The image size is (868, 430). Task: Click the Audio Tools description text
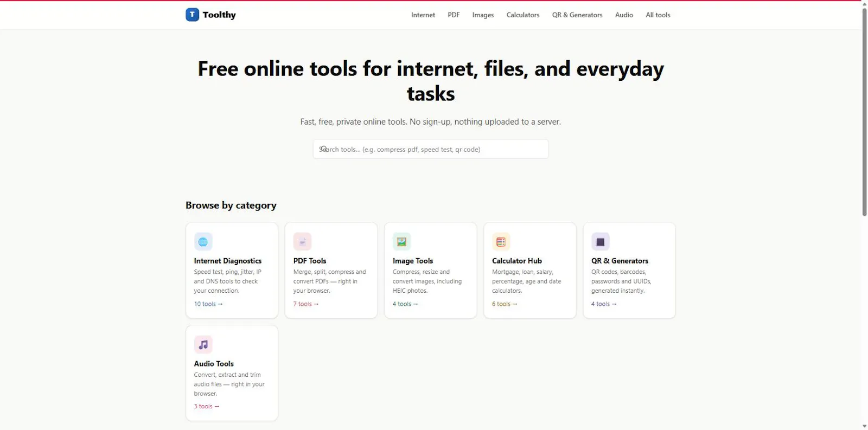229,384
